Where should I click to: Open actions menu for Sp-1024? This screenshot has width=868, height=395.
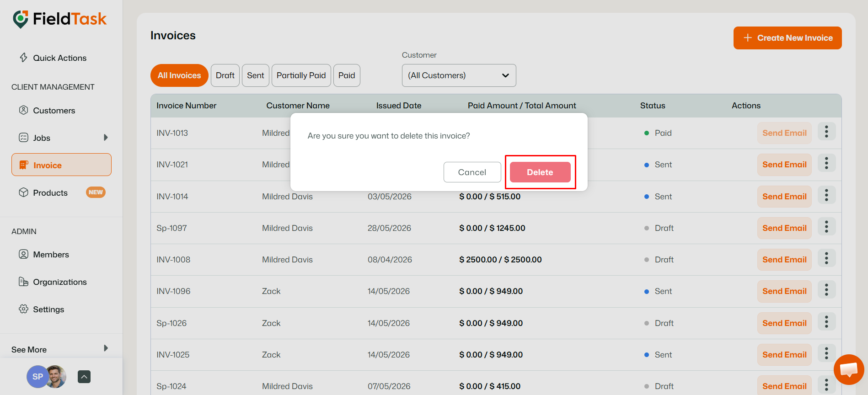click(x=826, y=385)
